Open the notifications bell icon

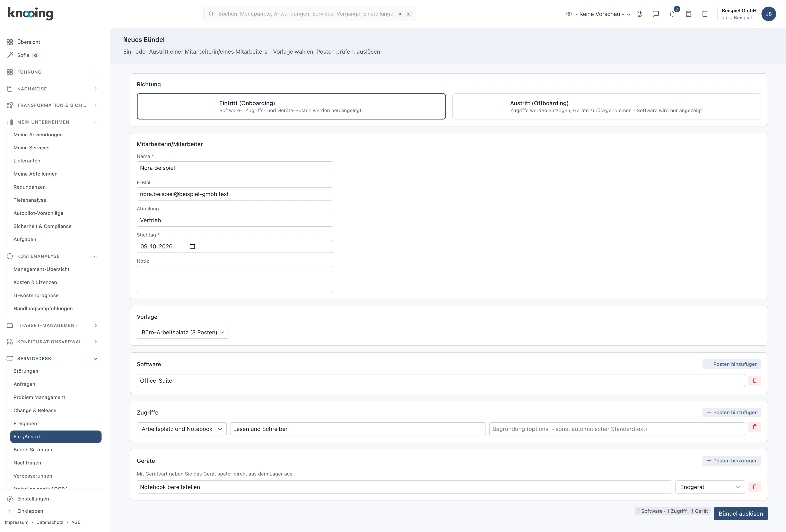672,14
